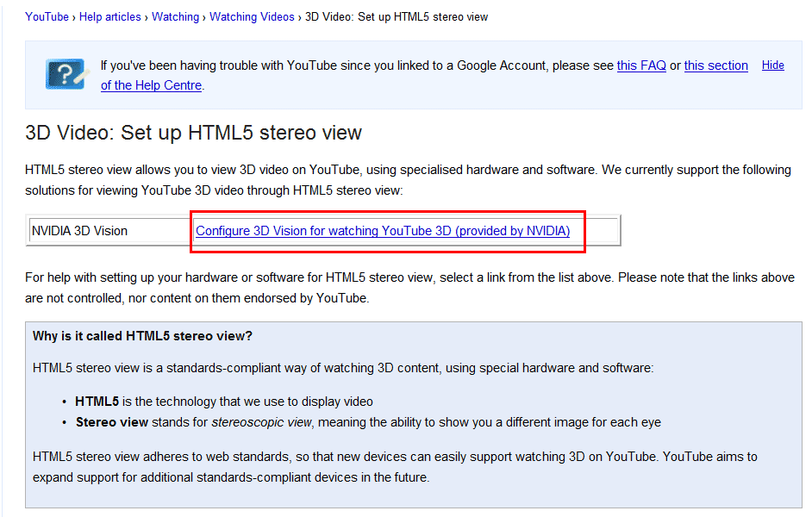Click the current page breadcrumb text
This screenshot has height=517, width=812.
[397, 17]
